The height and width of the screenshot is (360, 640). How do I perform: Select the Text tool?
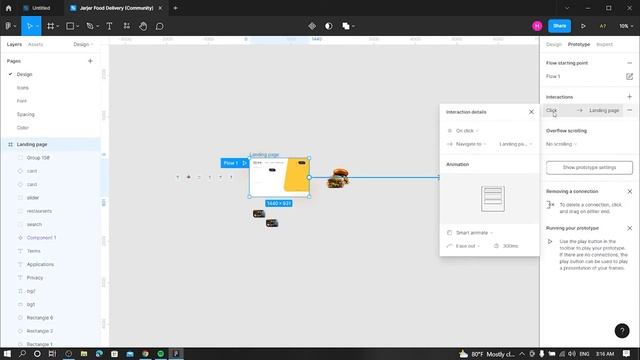[109, 26]
